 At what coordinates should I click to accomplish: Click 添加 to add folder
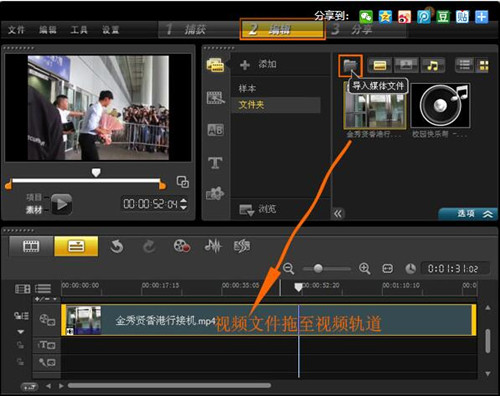click(259, 65)
